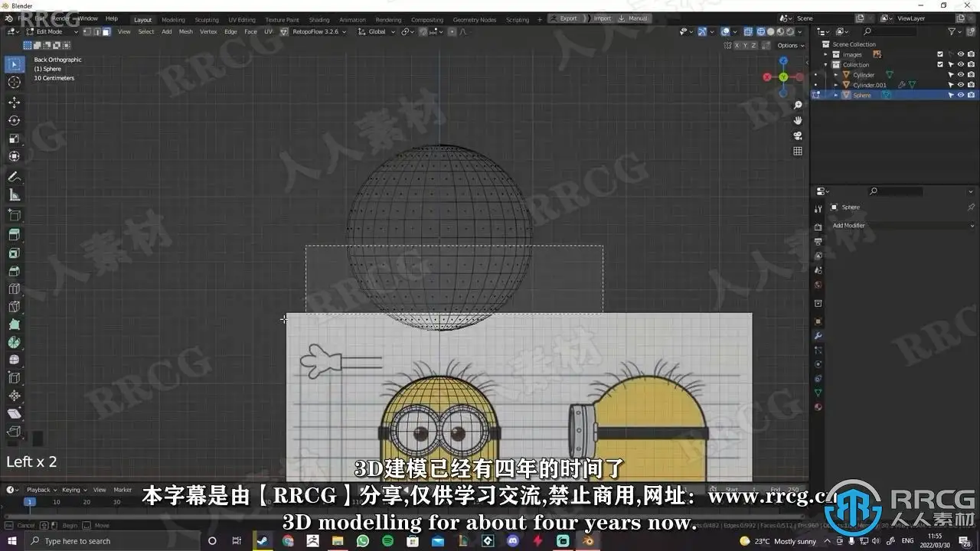The height and width of the screenshot is (551, 980).
Task: Select the Measure tool
Action: click(x=14, y=195)
